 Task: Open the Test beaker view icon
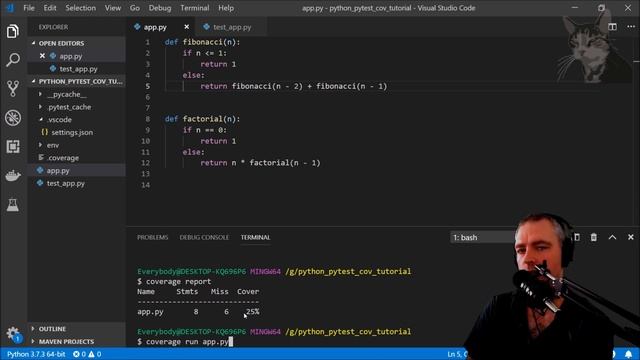click(x=13, y=204)
